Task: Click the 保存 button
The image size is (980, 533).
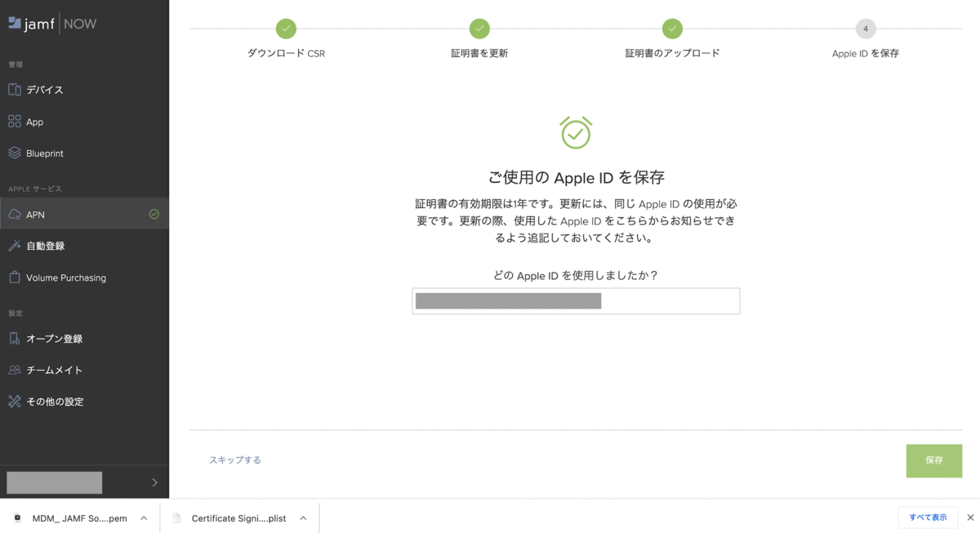Action: (934, 460)
